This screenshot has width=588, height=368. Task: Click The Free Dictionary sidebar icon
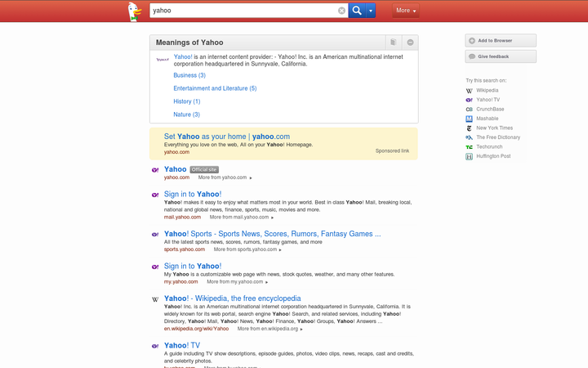[469, 138]
